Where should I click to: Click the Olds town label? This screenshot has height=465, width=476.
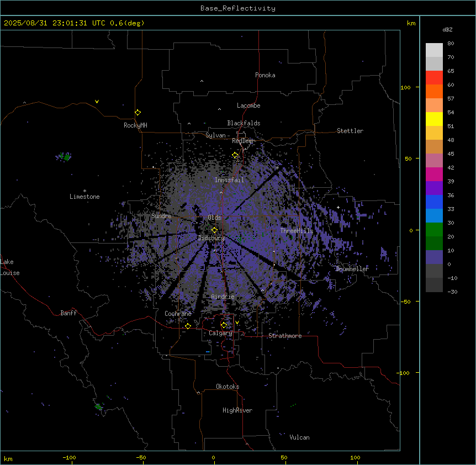click(x=214, y=218)
